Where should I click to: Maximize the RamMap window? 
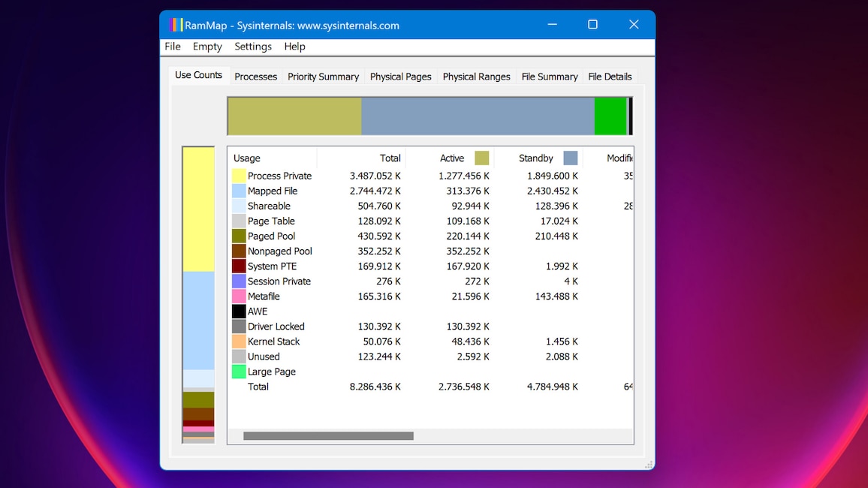tap(593, 24)
